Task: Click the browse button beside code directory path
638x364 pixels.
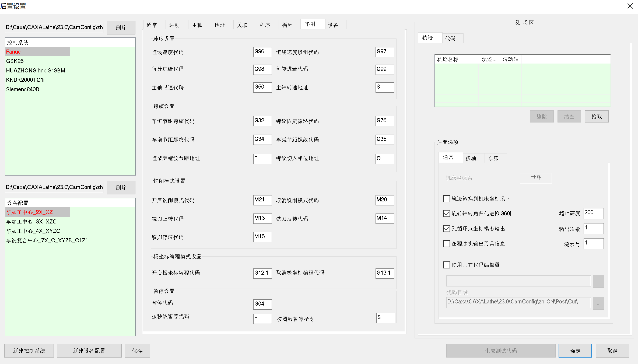Action: click(598, 303)
